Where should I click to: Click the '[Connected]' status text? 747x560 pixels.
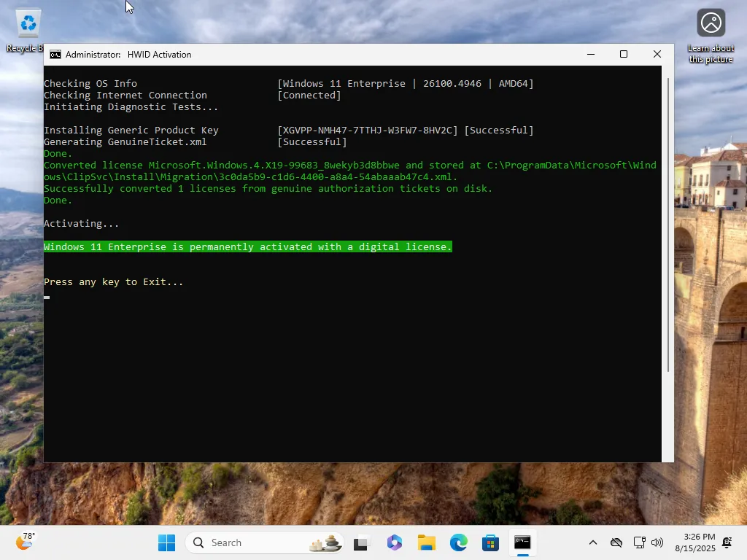pos(309,96)
